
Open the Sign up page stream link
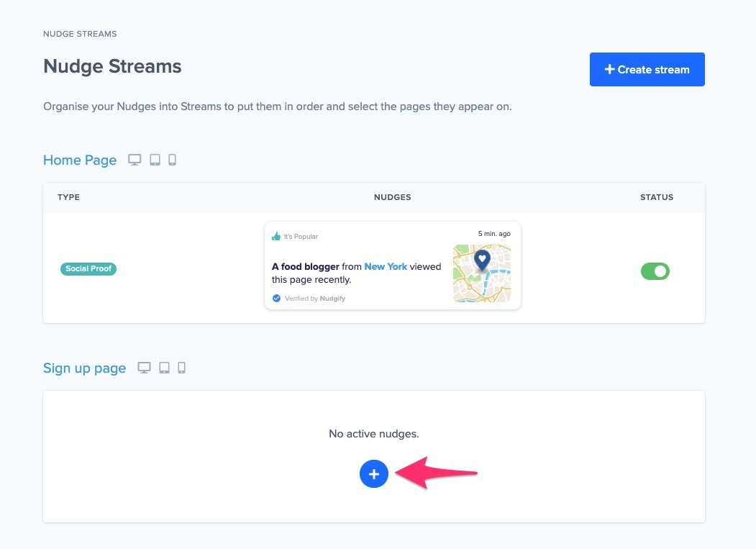click(x=84, y=368)
